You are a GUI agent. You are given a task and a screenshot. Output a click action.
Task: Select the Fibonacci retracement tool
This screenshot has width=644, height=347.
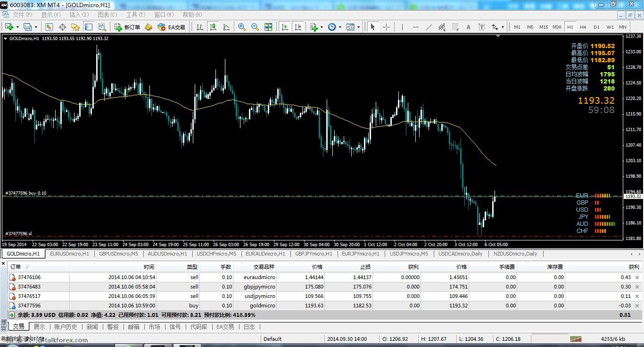[455, 27]
